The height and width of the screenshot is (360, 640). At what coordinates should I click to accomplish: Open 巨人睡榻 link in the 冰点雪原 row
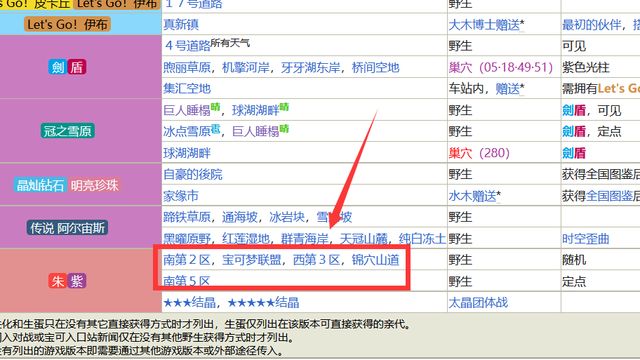coord(256,131)
